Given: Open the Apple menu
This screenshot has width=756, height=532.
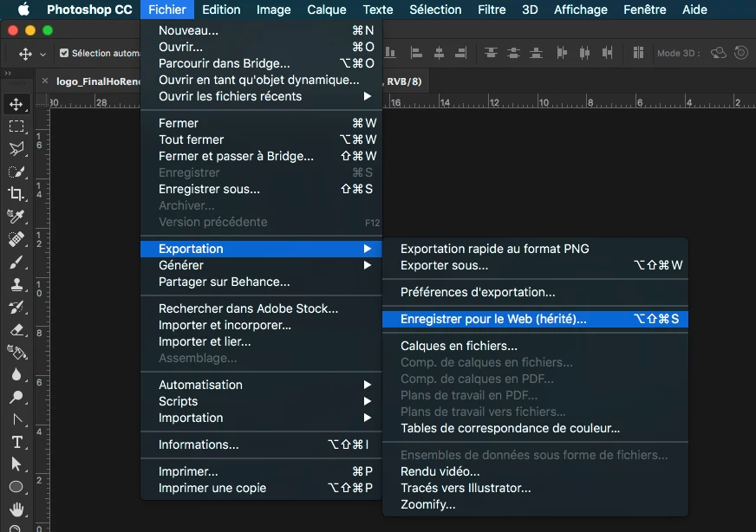Looking at the screenshot, I should point(23,10).
